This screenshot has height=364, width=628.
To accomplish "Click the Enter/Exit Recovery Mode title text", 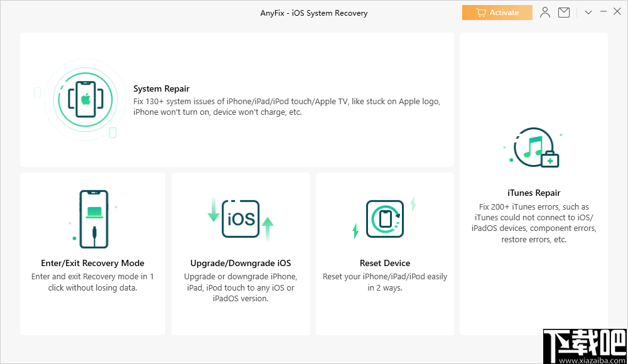I will click(x=92, y=263).
